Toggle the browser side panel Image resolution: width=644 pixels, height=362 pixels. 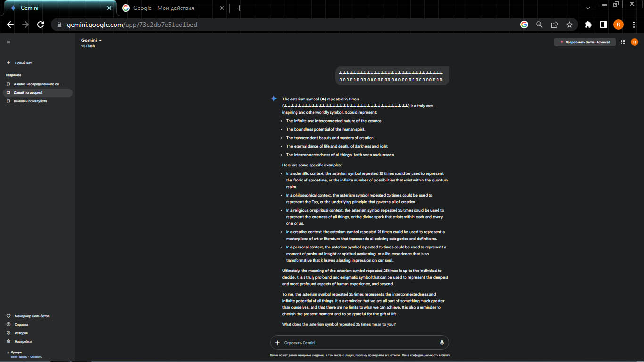(x=603, y=25)
